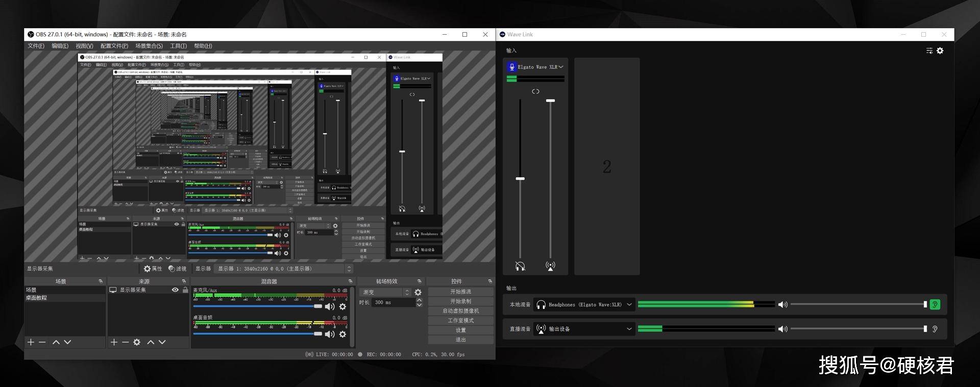Image resolution: width=980 pixels, height=387 pixels.
Task: Open source properties gear in 来源 toolbar
Action: coord(137,342)
